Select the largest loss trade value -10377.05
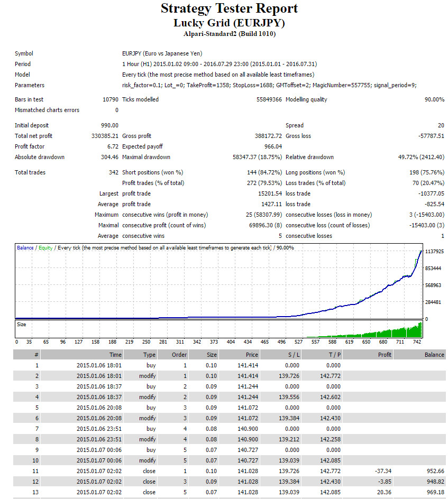448x499 pixels. [x=431, y=193]
